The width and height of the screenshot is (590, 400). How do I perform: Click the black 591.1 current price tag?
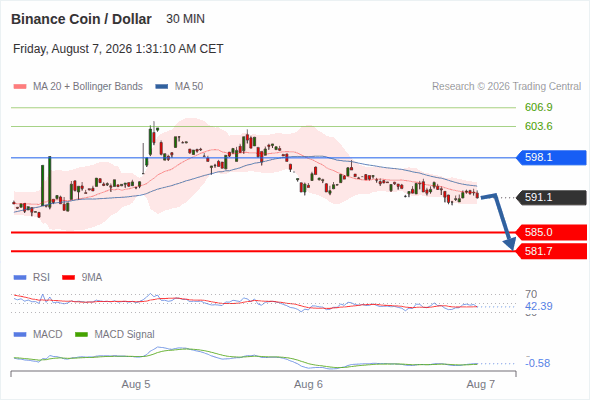point(551,197)
